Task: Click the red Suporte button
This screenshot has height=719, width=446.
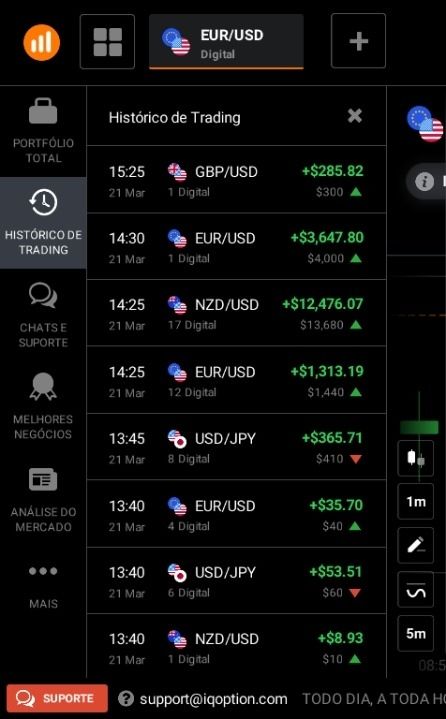Action: click(57, 698)
